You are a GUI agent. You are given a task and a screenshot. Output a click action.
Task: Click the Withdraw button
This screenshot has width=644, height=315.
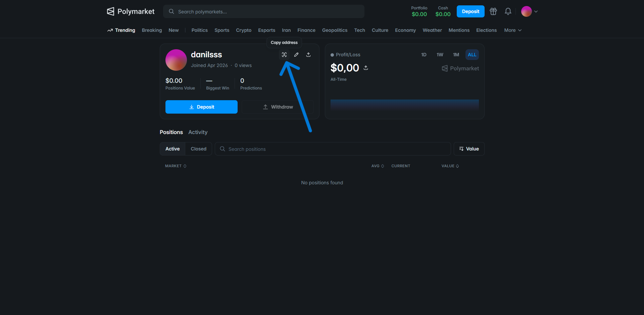pos(278,107)
